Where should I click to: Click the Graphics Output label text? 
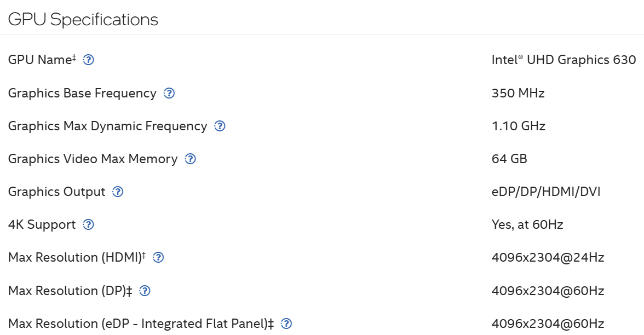tap(56, 192)
